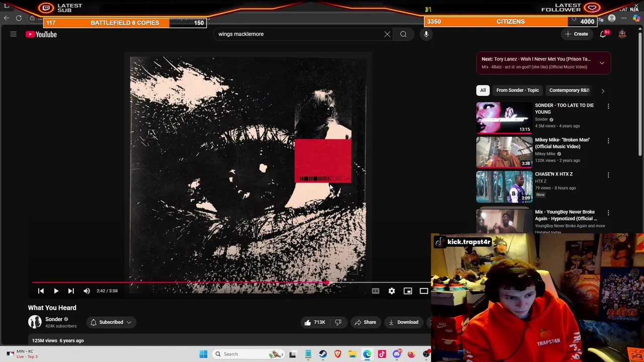Open 'TOO LATE TO DIE YOUNG' video title

(564, 109)
